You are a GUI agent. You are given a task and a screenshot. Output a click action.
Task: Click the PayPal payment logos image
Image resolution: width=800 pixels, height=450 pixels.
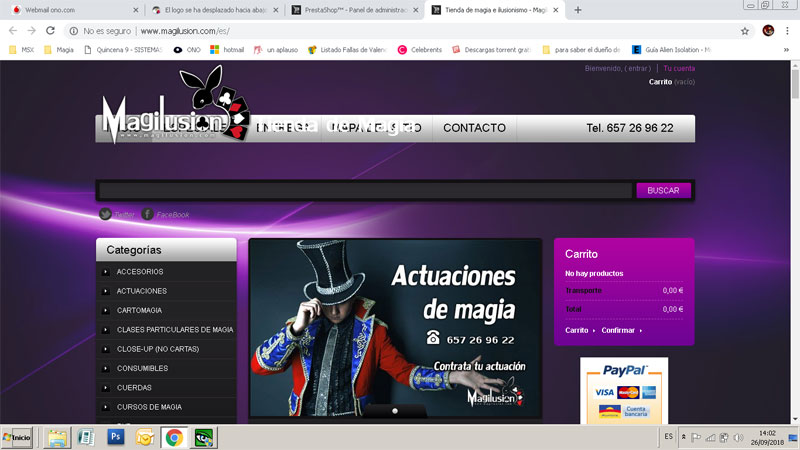[x=624, y=391]
